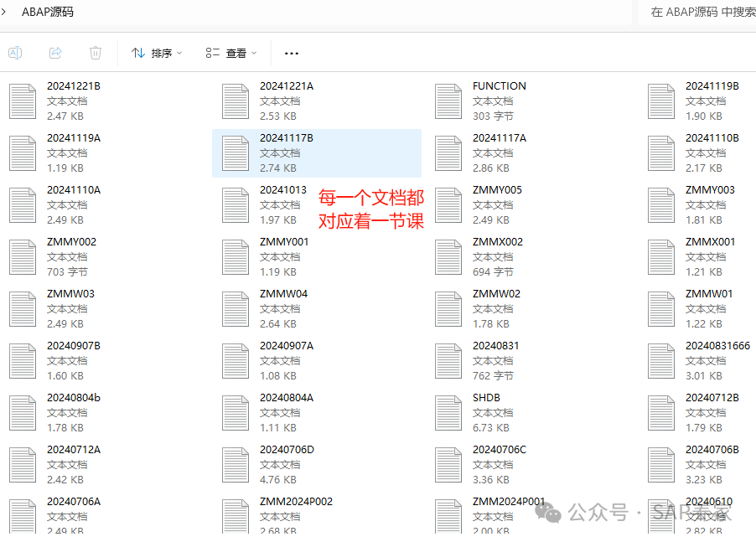The height and width of the screenshot is (542, 756).
Task: Click the file name 20240712A
Action: [74, 450]
